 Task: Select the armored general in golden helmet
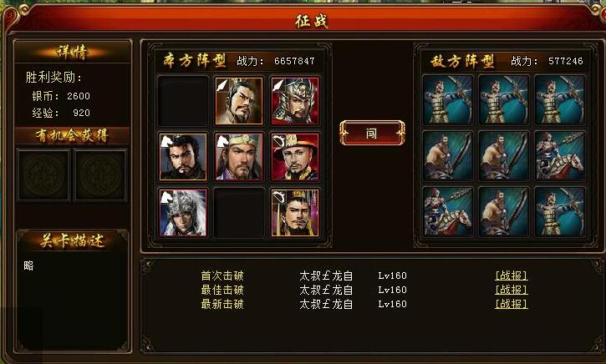pyautogui.click(x=295, y=101)
